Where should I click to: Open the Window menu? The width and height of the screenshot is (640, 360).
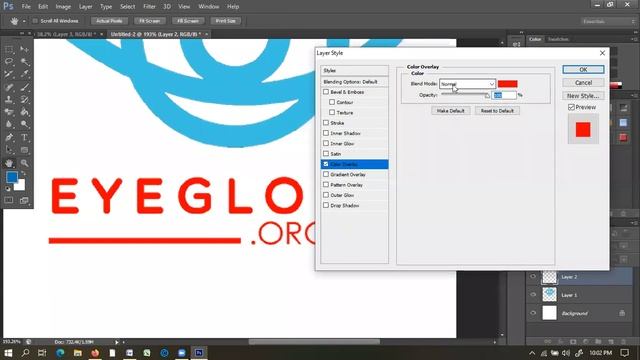(209, 7)
